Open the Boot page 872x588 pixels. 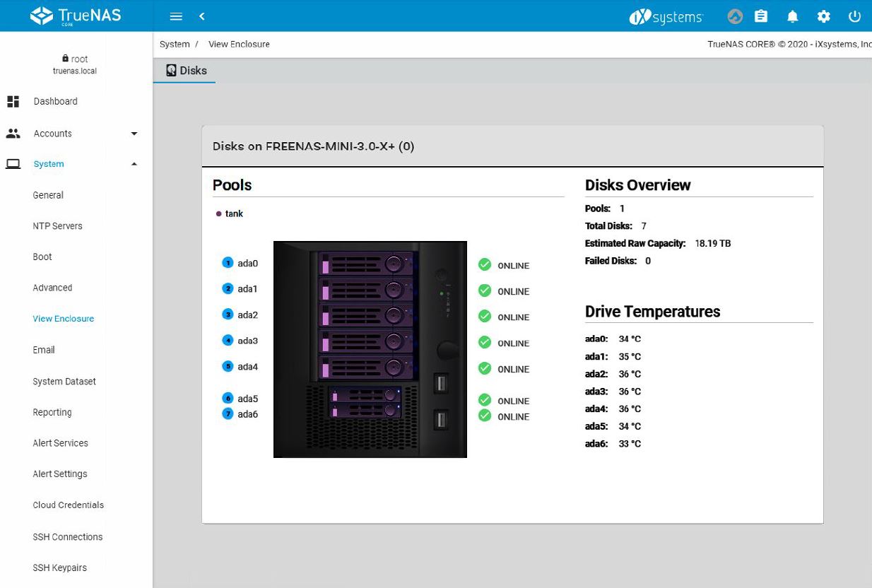(x=42, y=257)
